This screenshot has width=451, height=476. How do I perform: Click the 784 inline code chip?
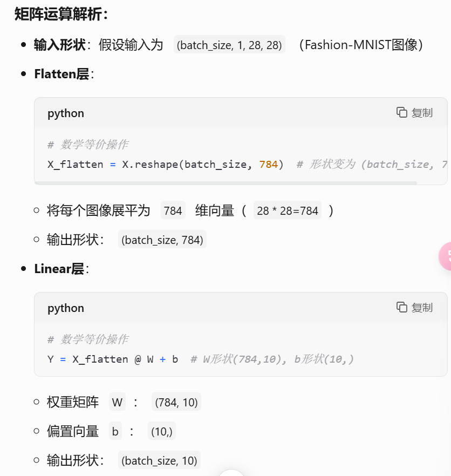point(173,210)
